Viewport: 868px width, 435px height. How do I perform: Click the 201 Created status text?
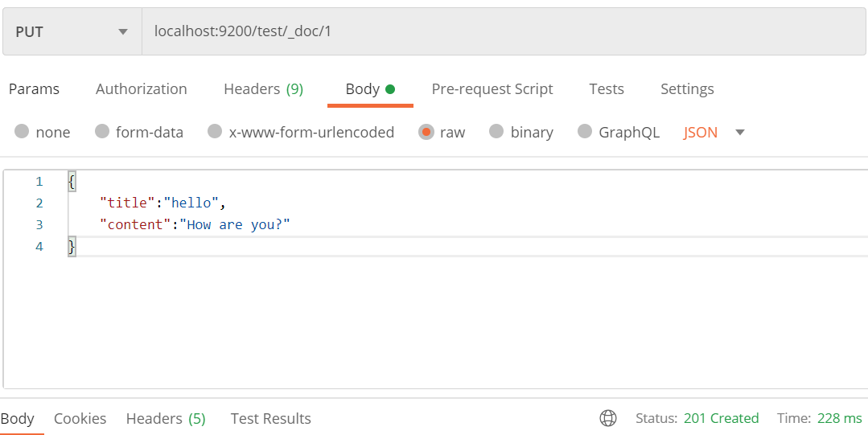[721, 418]
